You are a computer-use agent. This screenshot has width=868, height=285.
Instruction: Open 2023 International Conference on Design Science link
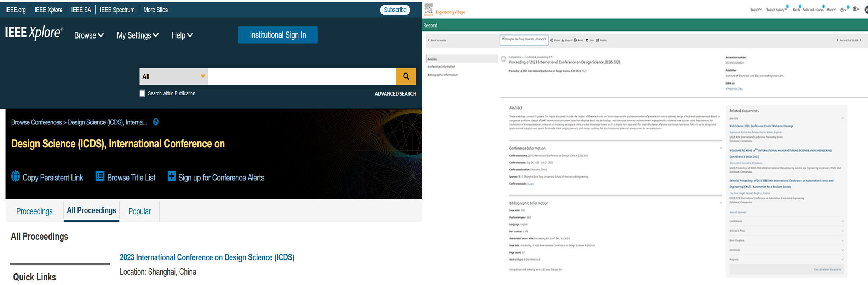pyautogui.click(x=207, y=257)
